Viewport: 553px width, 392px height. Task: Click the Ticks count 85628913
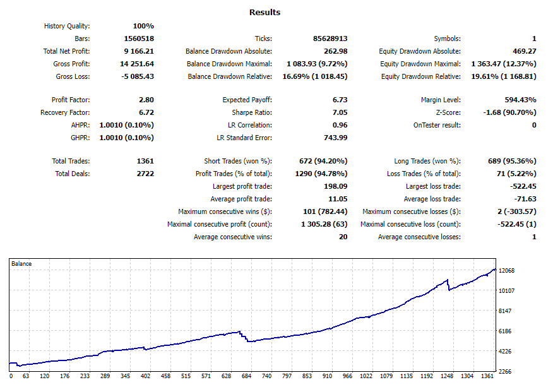coord(330,39)
